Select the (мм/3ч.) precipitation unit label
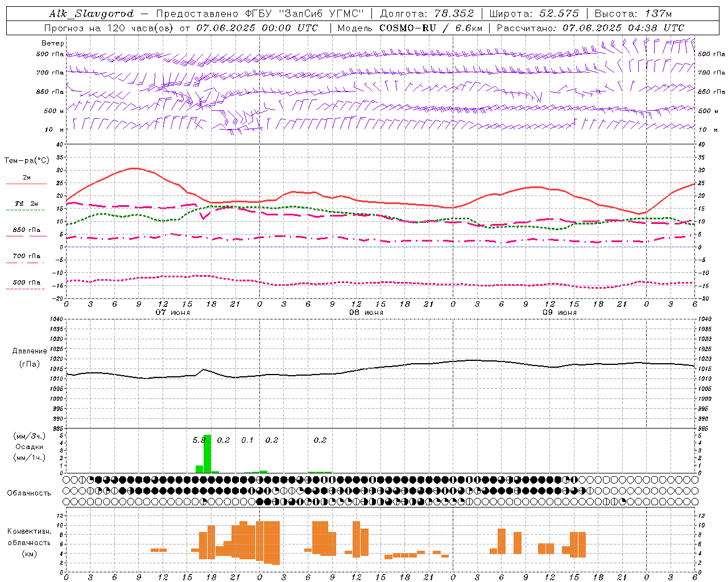Image resolution: width=728 pixels, height=582 pixels. click(x=30, y=436)
